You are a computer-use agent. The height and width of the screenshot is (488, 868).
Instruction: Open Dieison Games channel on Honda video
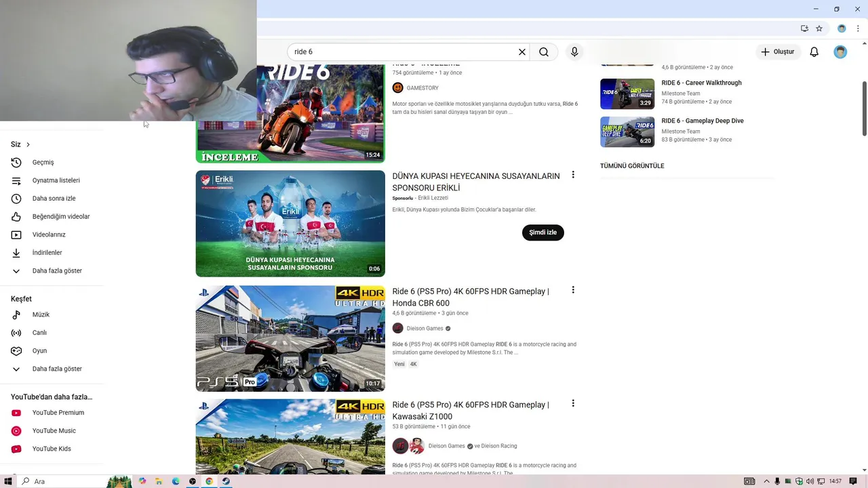click(x=425, y=329)
